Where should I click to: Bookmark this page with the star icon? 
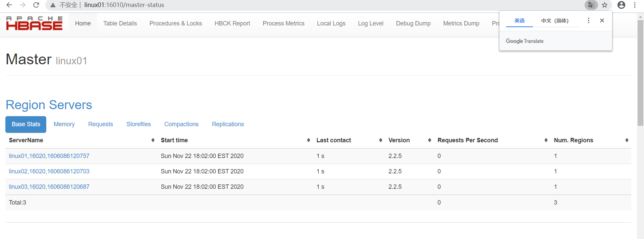click(x=605, y=5)
